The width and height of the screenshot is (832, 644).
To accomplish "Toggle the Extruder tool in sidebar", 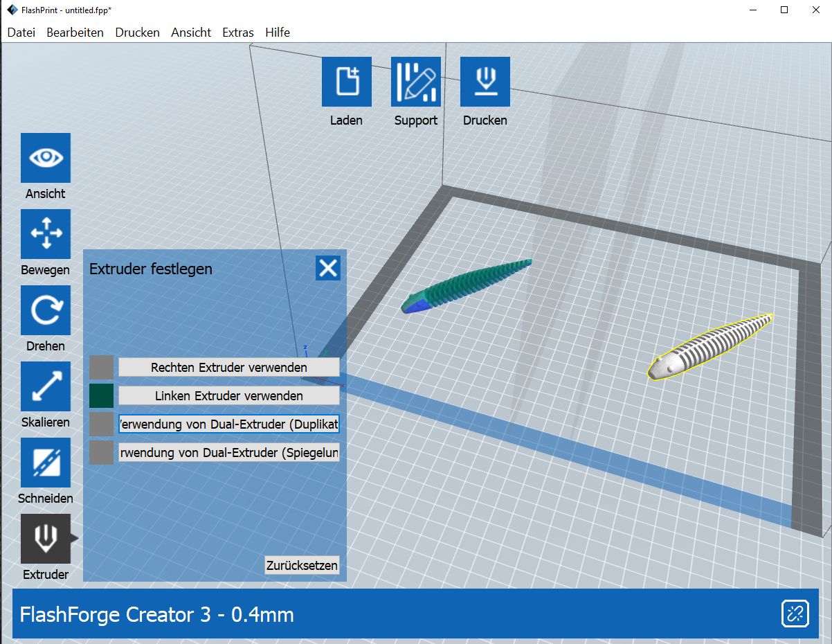I will (x=46, y=539).
